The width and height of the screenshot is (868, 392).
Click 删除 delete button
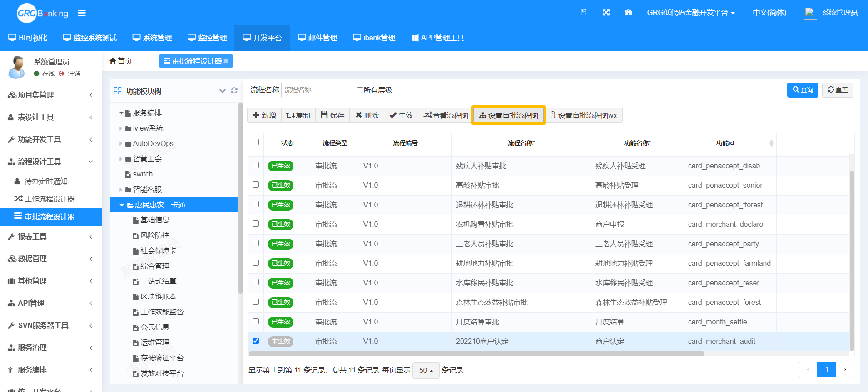pyautogui.click(x=367, y=115)
